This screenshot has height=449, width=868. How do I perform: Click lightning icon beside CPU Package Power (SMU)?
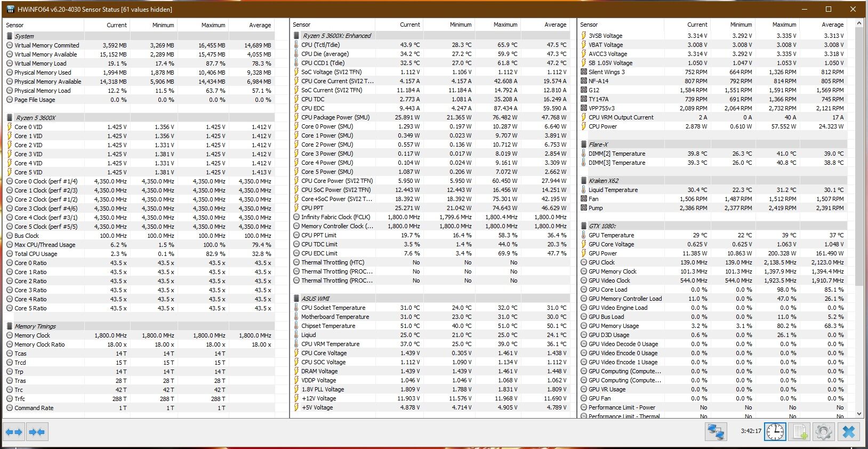coord(296,117)
